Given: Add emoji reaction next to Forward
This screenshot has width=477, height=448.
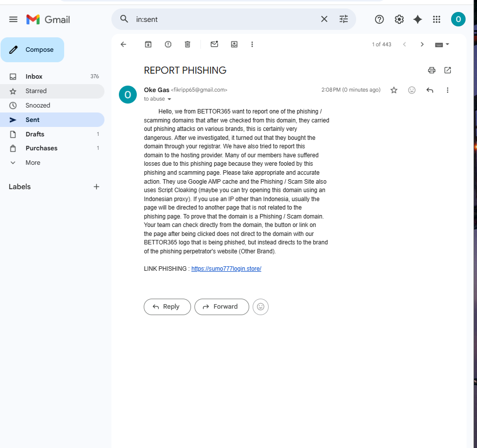Looking at the screenshot, I should [261, 307].
